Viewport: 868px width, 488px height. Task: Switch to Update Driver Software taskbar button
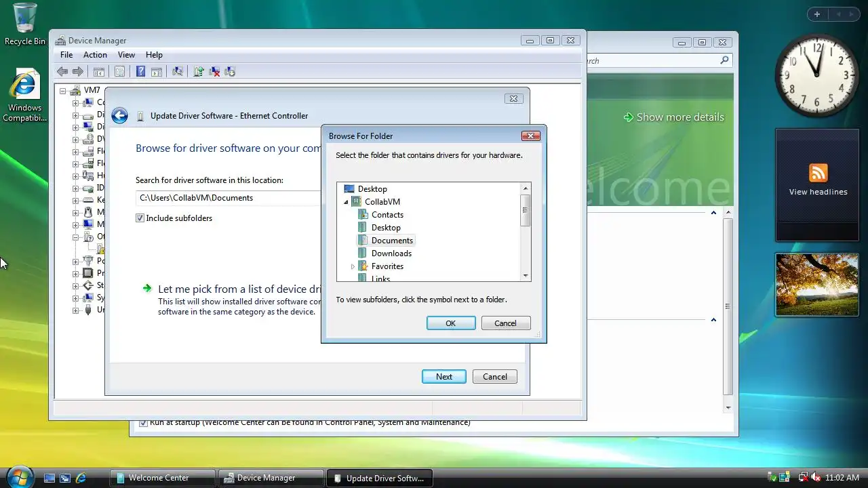(380, 478)
